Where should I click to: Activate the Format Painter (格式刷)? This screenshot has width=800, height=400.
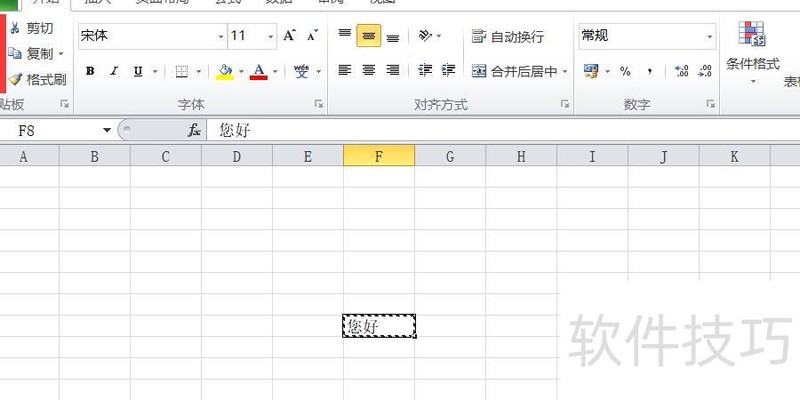(x=38, y=80)
